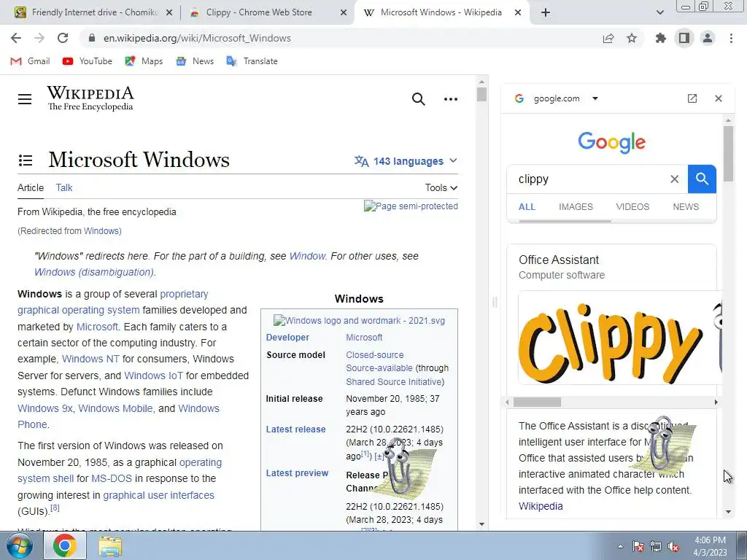Reload the current Wikipedia page
747x560 pixels.
(63, 38)
